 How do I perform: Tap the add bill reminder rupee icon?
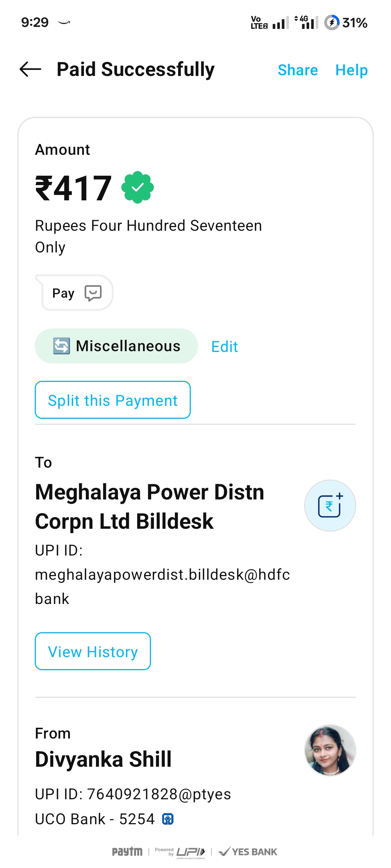(330, 506)
